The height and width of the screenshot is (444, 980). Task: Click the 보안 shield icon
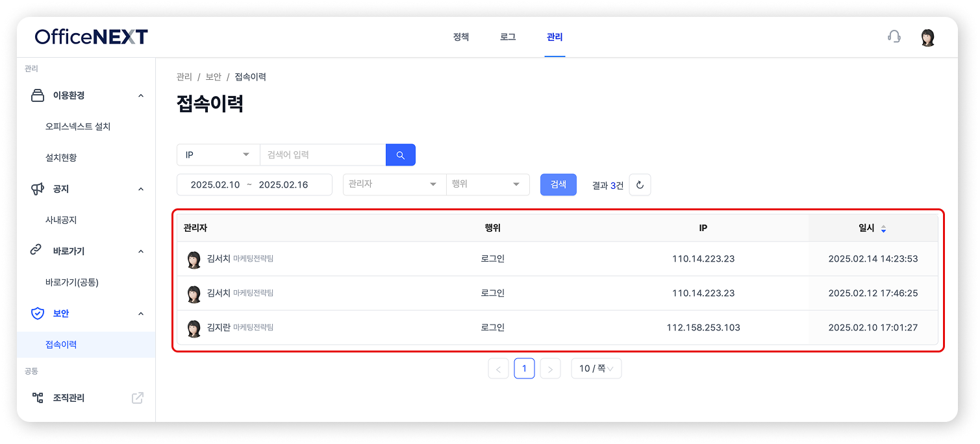tap(38, 314)
